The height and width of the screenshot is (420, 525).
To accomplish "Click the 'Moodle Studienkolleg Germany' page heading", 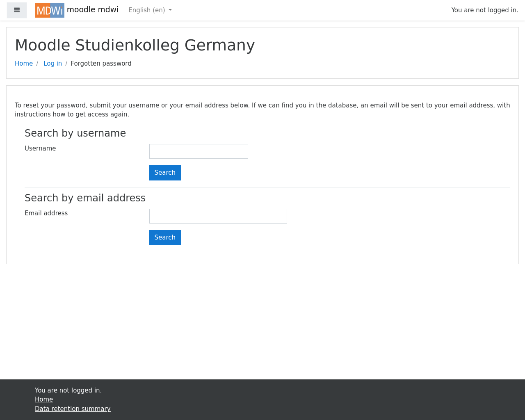I will 135,45.
